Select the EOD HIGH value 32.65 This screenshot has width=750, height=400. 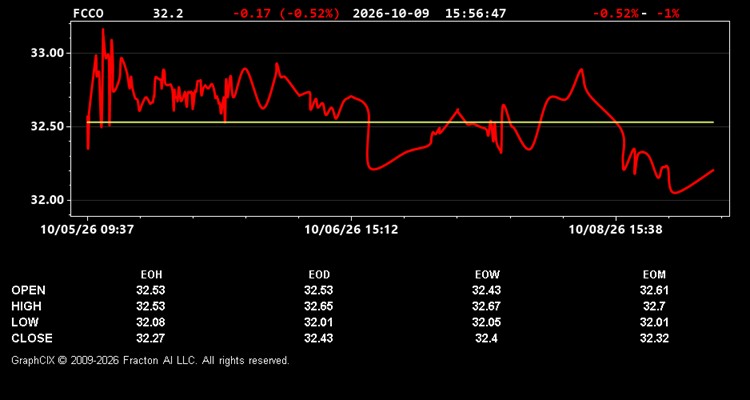click(x=319, y=306)
